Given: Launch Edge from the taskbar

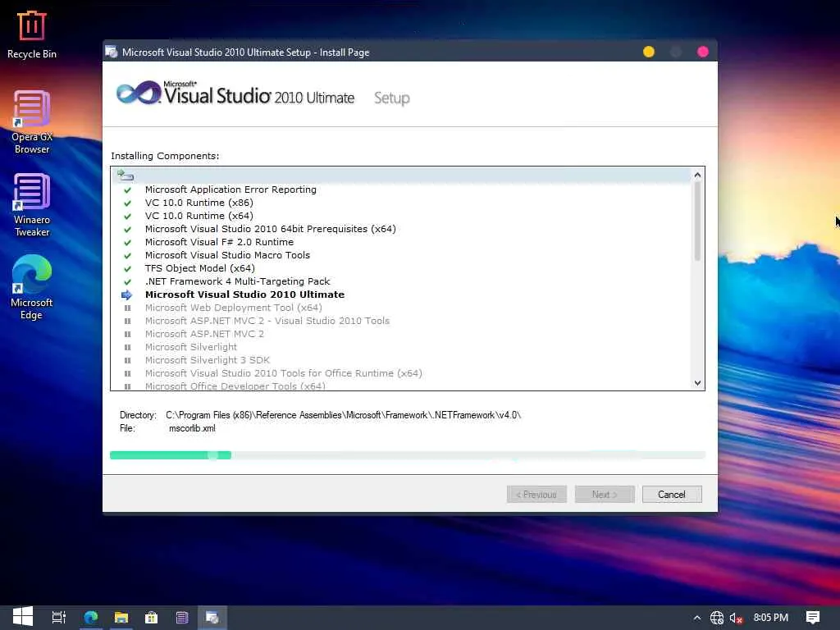Looking at the screenshot, I should (90, 617).
